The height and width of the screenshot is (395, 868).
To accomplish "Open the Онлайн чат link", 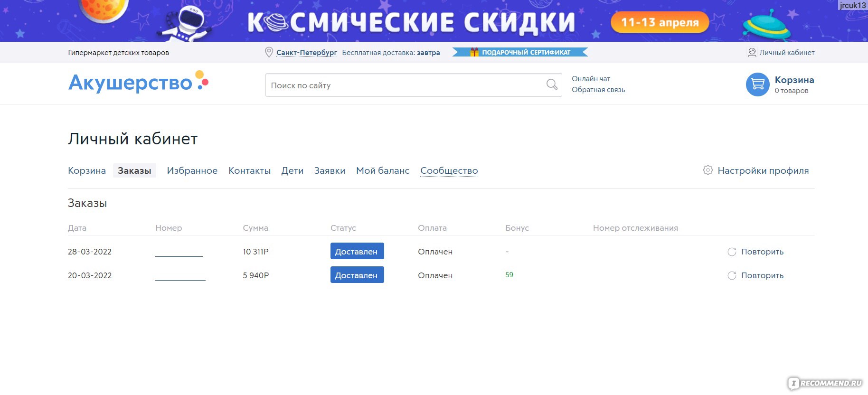I will tap(591, 79).
